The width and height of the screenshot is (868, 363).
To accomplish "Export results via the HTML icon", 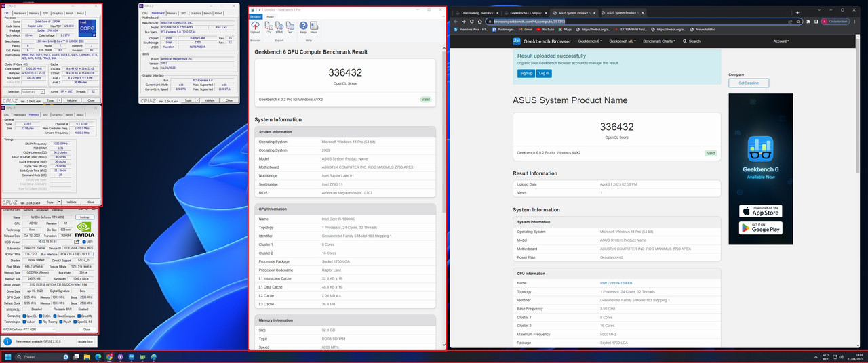I will pyautogui.click(x=279, y=27).
